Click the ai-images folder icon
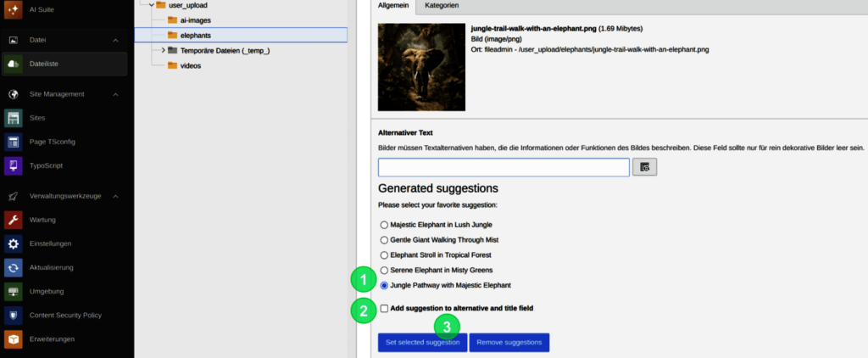The image size is (868, 358). [x=172, y=20]
